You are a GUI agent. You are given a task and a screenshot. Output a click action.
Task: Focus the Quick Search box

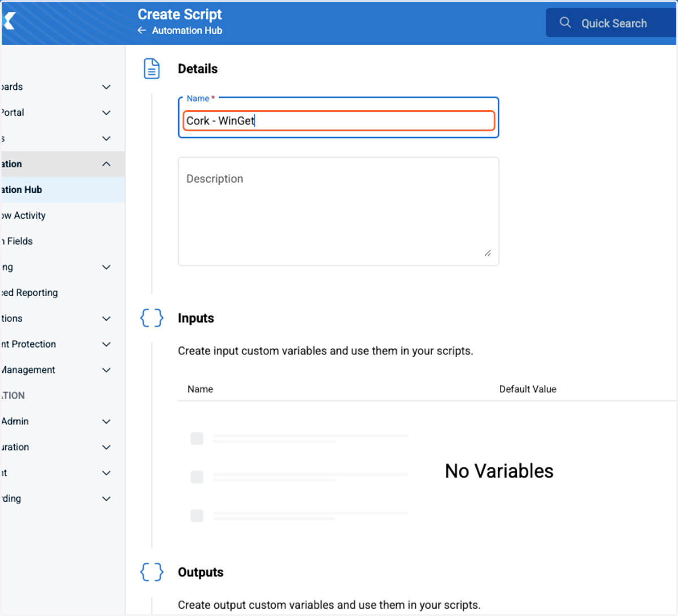(x=611, y=23)
